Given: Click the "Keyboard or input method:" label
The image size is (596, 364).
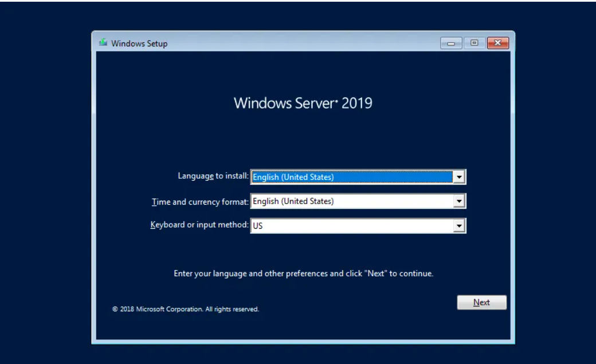Looking at the screenshot, I should pyautogui.click(x=199, y=225).
